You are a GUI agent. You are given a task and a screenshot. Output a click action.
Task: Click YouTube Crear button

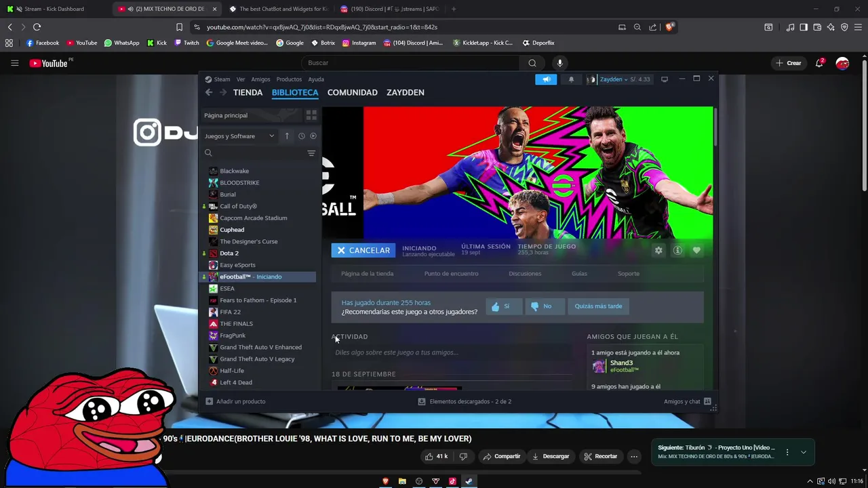[789, 63]
